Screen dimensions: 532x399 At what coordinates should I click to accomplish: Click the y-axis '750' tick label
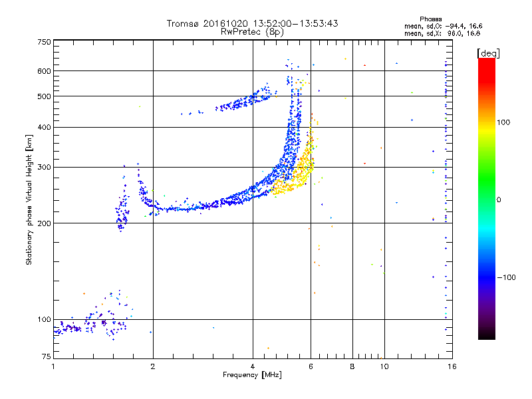[44, 42]
